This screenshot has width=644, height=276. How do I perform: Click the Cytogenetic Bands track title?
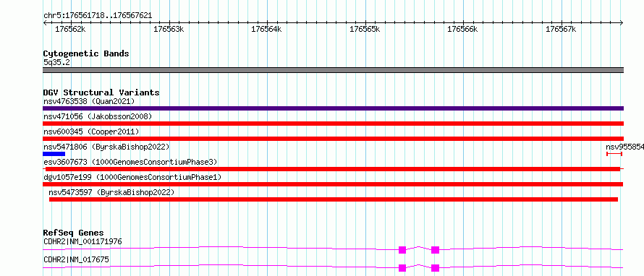pyautogui.click(x=86, y=53)
